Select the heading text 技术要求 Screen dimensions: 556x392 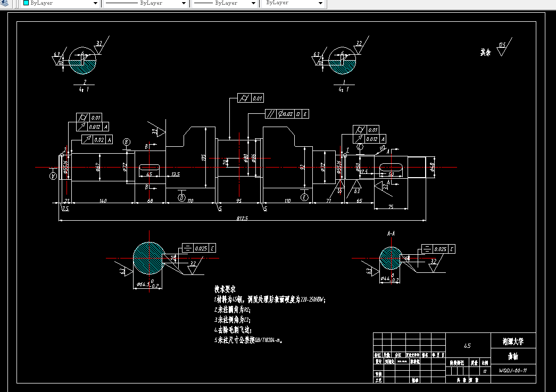pos(225,289)
